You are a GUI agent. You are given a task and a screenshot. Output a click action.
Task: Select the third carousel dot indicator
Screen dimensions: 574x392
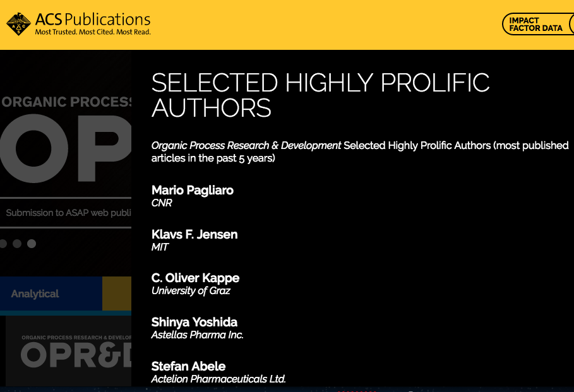point(32,244)
